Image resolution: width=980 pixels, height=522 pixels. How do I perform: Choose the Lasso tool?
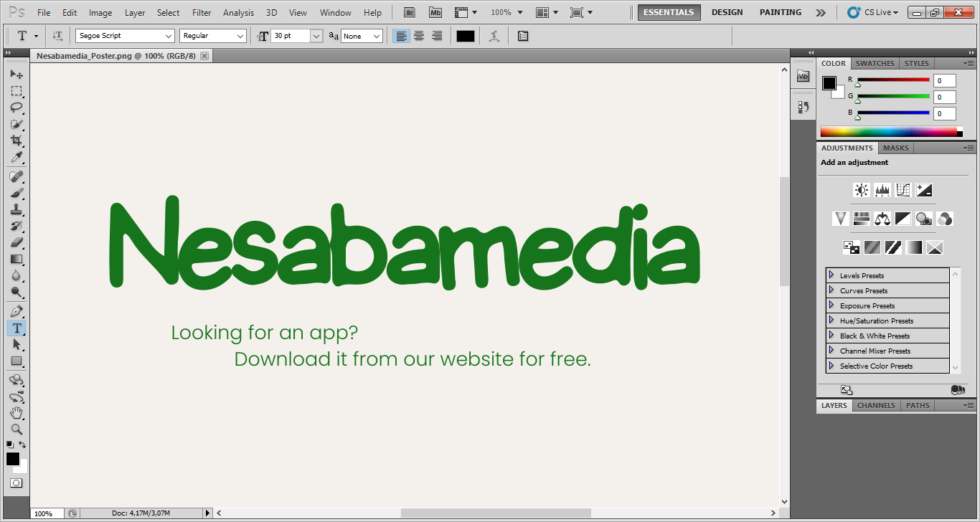pyautogui.click(x=16, y=108)
